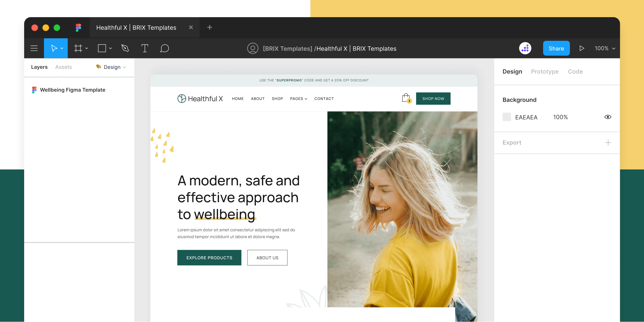
Task: Select the Lorem ipsum paragraph text
Action: (x=236, y=233)
